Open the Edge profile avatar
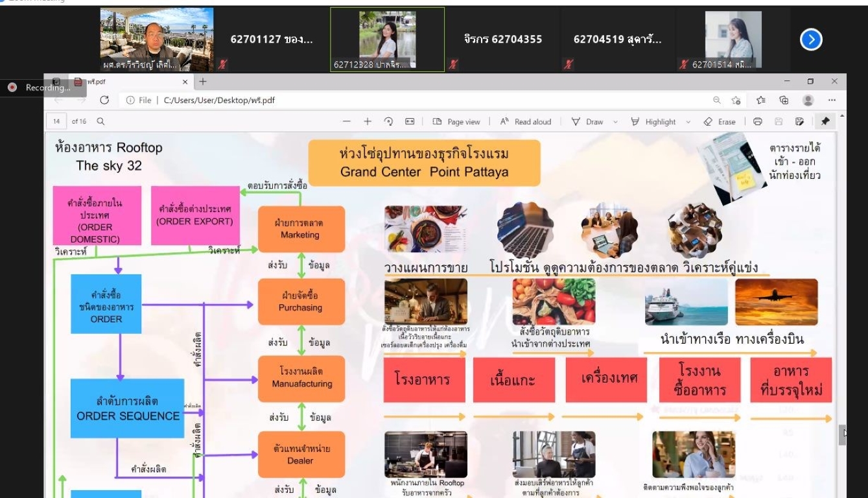Viewport: 868px width, 498px height. click(808, 100)
